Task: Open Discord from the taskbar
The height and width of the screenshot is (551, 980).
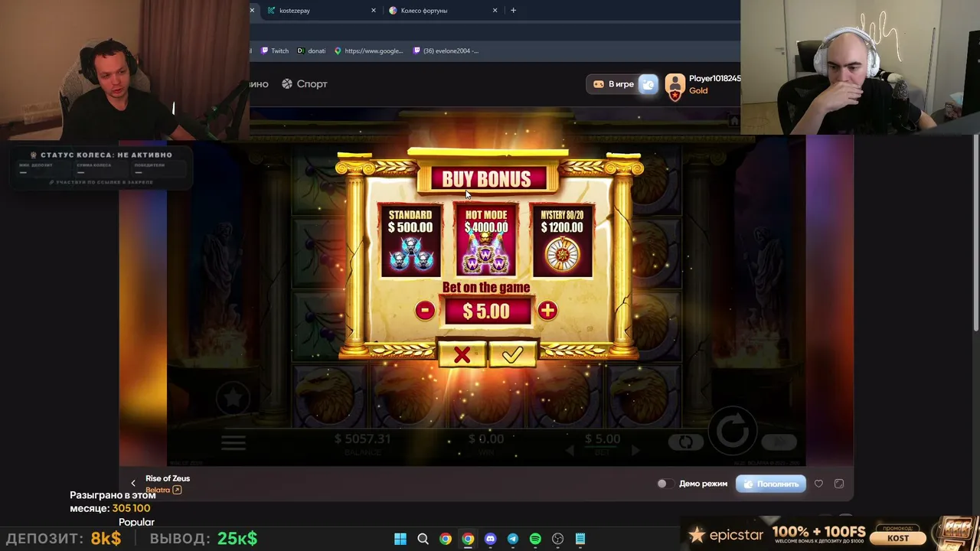Action: click(x=490, y=539)
